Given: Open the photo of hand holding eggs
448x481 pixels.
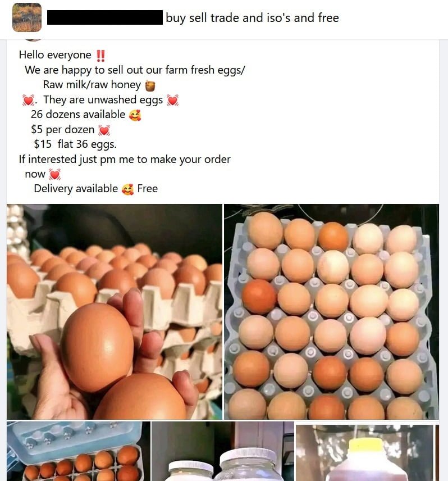Looking at the screenshot, I should tap(115, 312).
